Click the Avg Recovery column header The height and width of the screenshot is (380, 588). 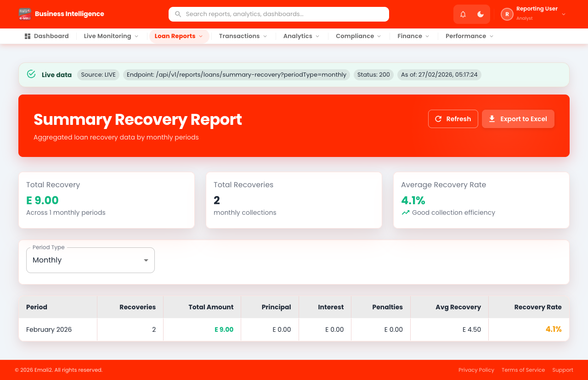pyautogui.click(x=449, y=307)
